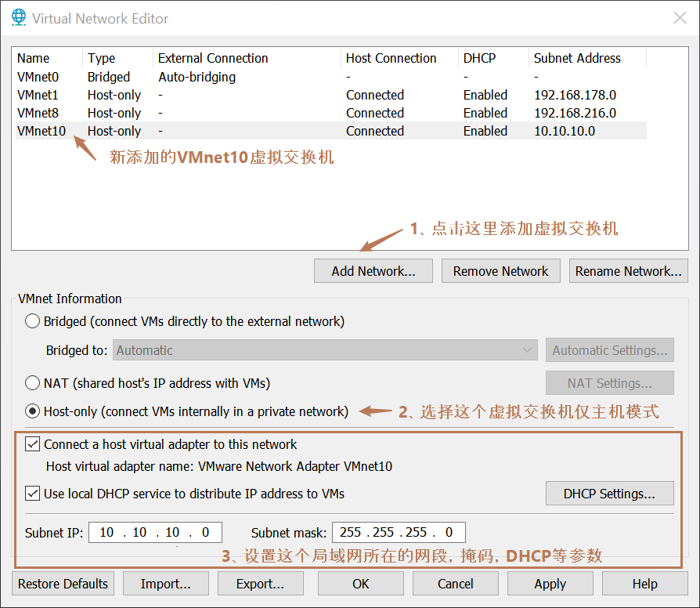
Task: Click the Export button
Action: [x=260, y=584]
